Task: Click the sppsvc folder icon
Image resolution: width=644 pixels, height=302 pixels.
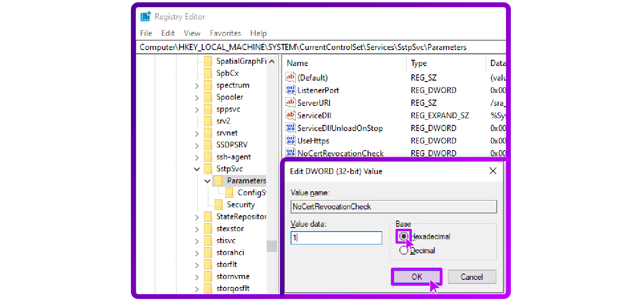Action: [208, 109]
